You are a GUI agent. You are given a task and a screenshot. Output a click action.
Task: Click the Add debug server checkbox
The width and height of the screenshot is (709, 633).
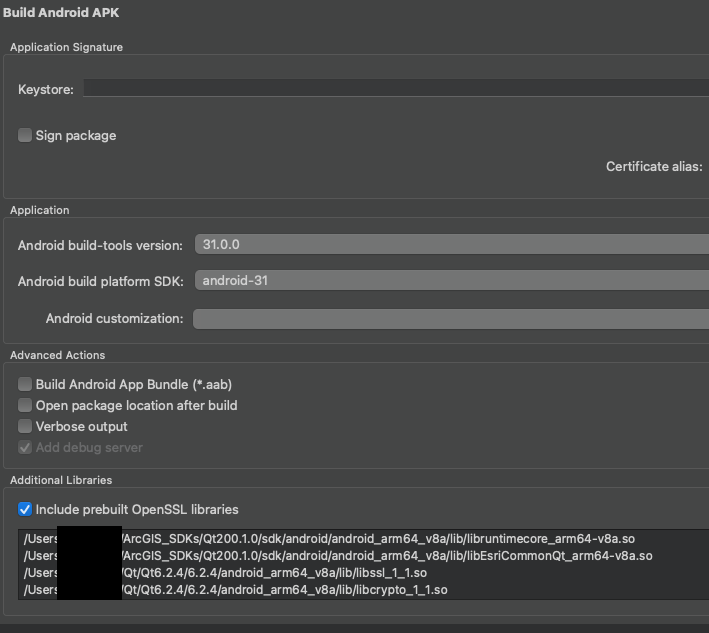25,447
